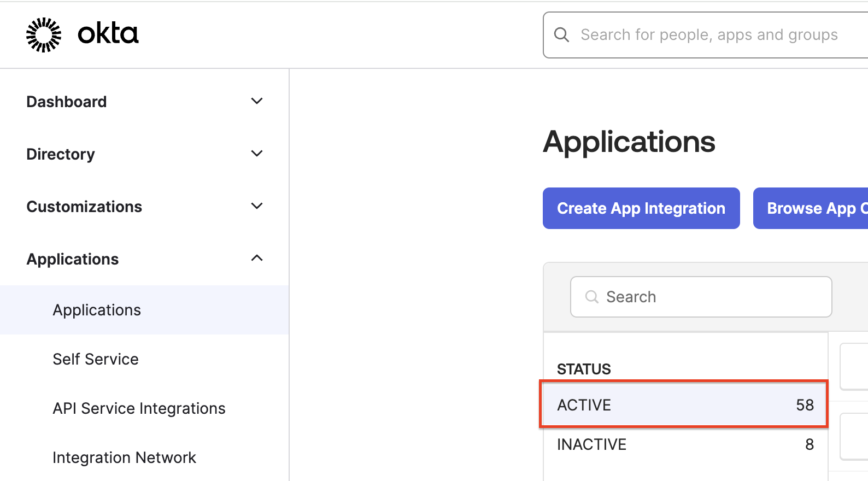This screenshot has height=481, width=868.
Task: Expand the Customizations menu chevron
Action: click(257, 206)
